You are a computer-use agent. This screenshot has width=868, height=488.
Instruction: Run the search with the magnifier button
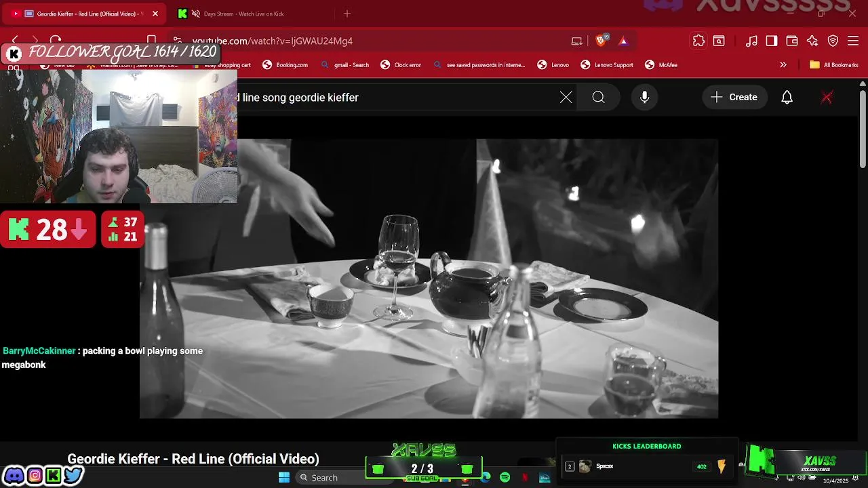[x=598, y=98]
